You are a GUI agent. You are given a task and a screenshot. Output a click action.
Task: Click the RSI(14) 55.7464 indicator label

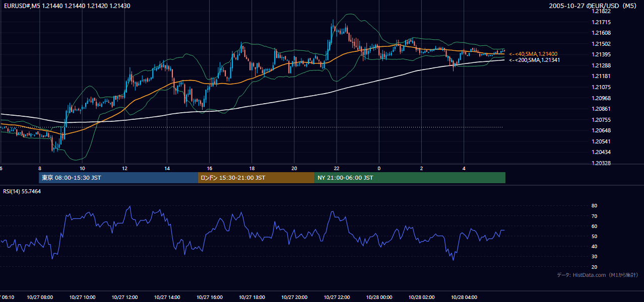pyautogui.click(x=22, y=191)
